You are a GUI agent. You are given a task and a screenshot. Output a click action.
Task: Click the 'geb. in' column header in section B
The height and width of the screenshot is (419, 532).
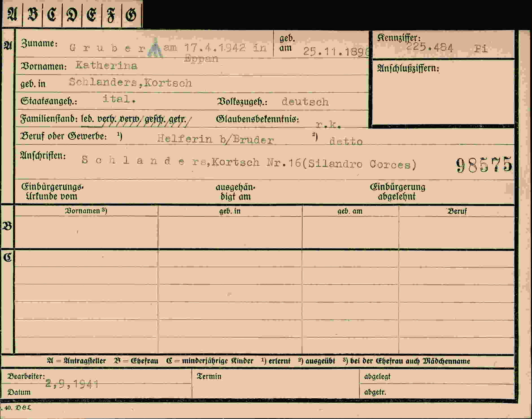point(230,211)
